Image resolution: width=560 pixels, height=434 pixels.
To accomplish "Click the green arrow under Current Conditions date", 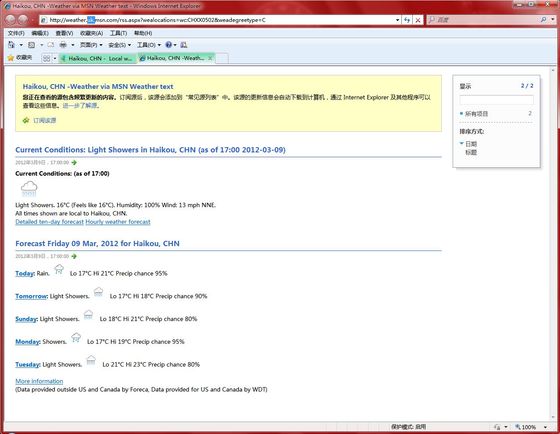I will coord(74,163).
